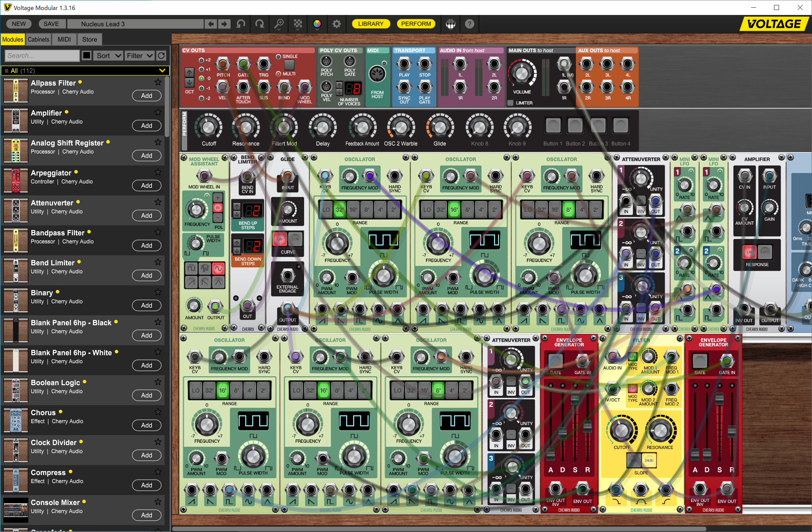812x532 pixels.
Task: Open the settings gear icon
Action: point(336,24)
